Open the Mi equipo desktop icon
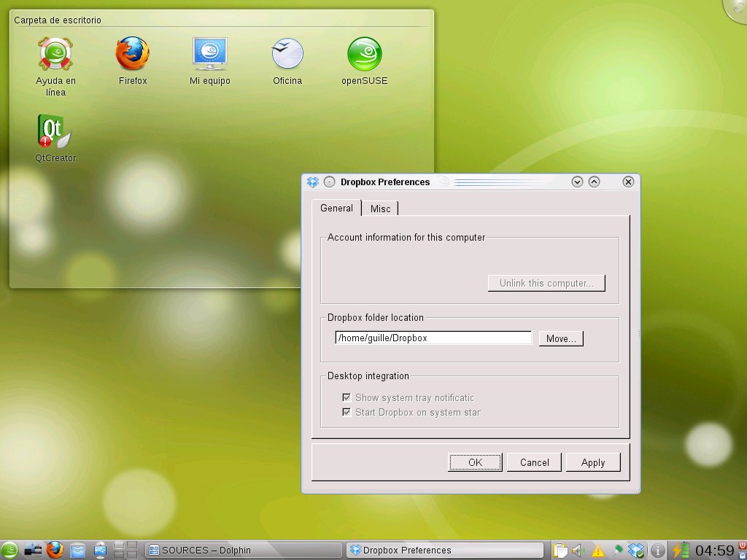This screenshot has height=560, width=747. [x=209, y=61]
